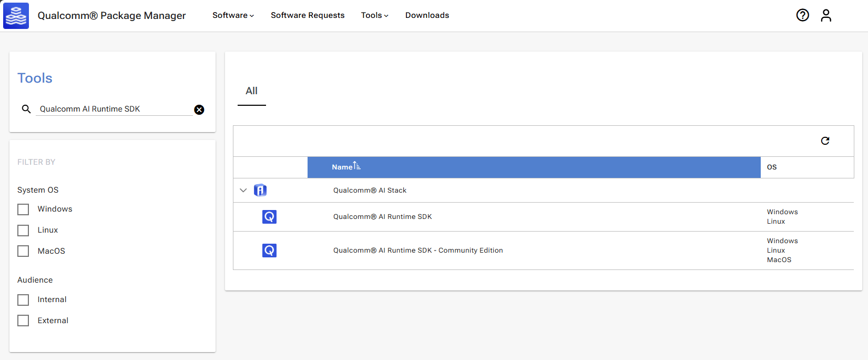This screenshot has width=868, height=360.
Task: Click the Qualcomm AI Stack row name
Action: click(x=370, y=191)
